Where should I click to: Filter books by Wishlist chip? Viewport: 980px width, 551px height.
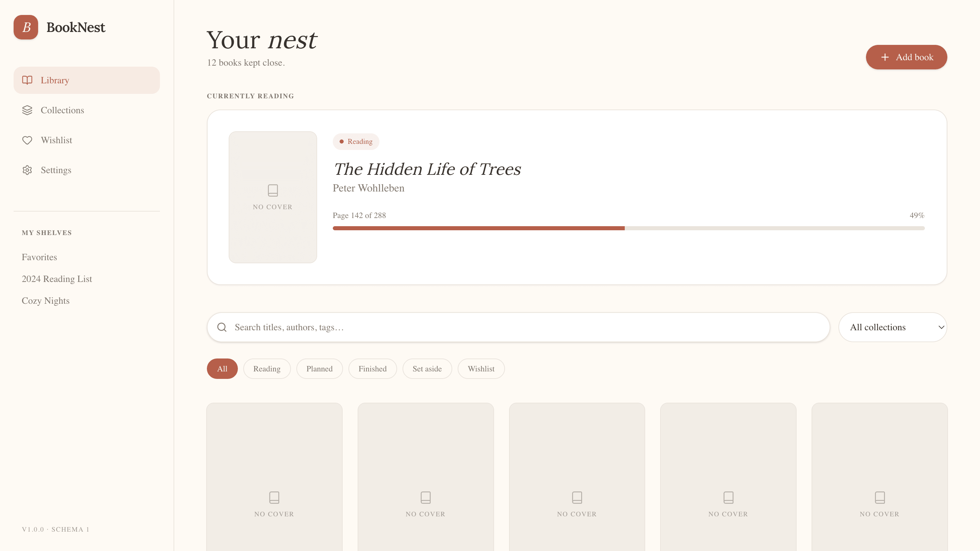click(481, 369)
